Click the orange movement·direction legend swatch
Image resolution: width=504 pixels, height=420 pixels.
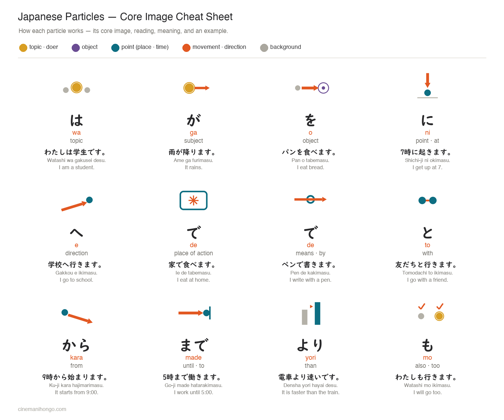coord(186,48)
